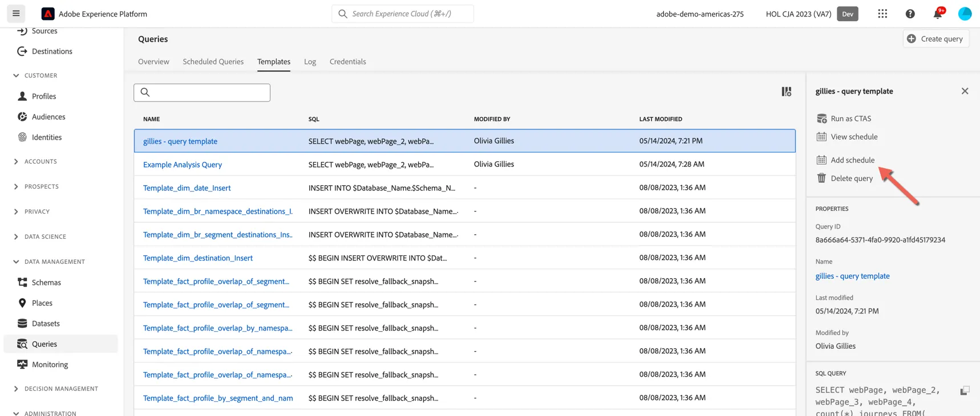Screen dimensions: 980x416
Task: Click the Create query button
Action: pos(936,39)
